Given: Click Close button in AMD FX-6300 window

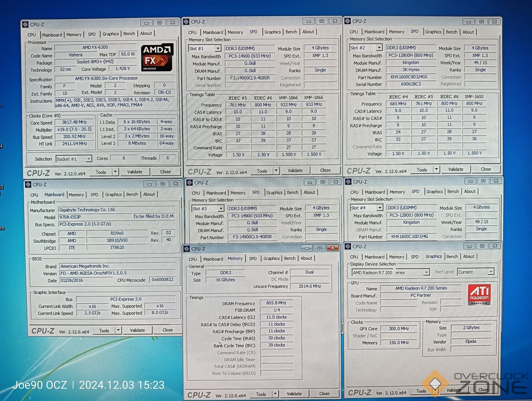Looking at the screenshot, I should coord(166,171).
